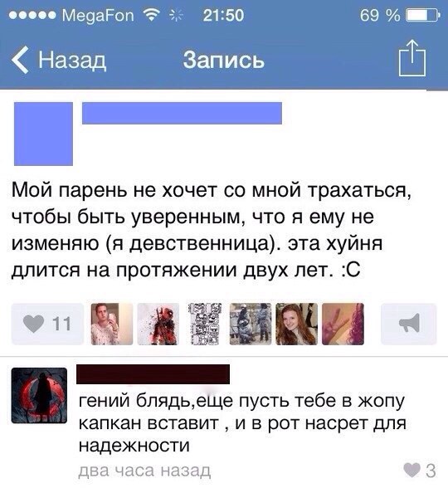Open the post author's name bar
Viewport: 448px width, 488px height.
coord(182,113)
